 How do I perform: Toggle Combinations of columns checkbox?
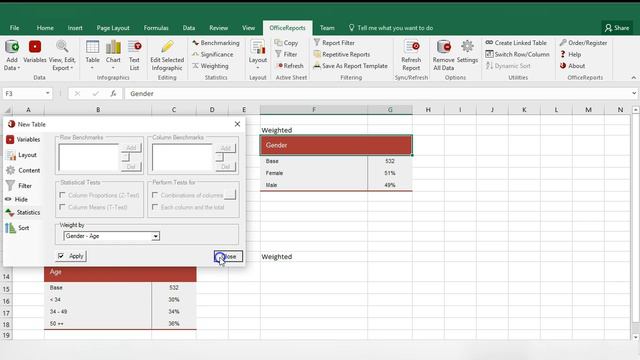click(155, 195)
